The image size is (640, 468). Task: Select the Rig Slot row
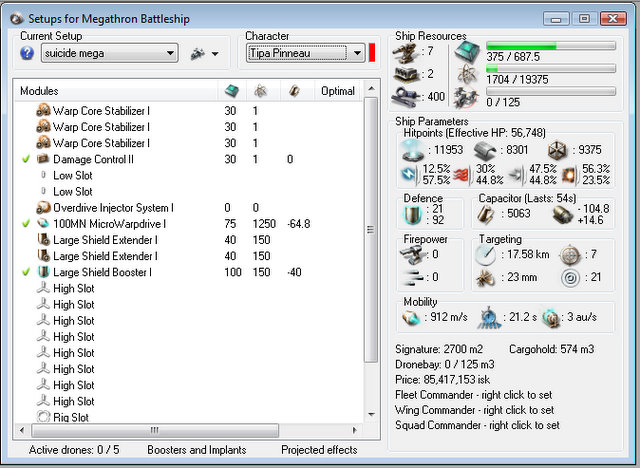click(x=188, y=417)
